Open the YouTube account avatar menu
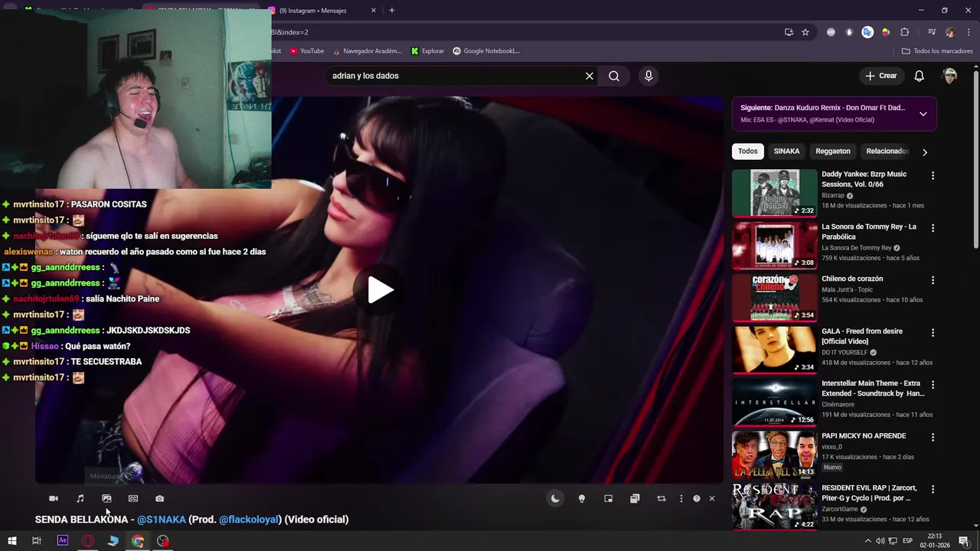This screenshot has height=551, width=980. [950, 76]
